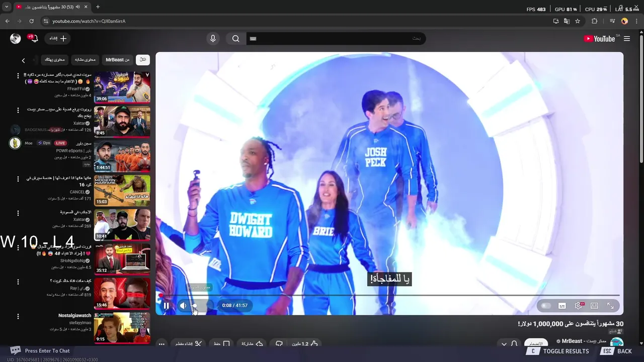Open notifications with the bell icon
The image size is (644, 362).
click(x=34, y=38)
